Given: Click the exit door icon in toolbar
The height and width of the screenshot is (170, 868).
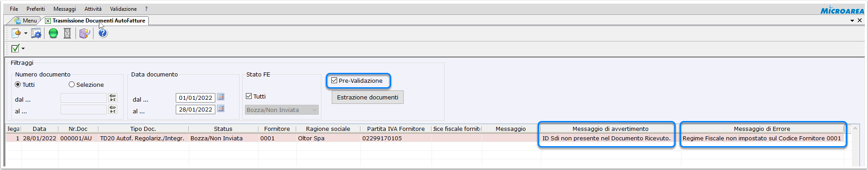Looking at the screenshot, I should point(85,33).
